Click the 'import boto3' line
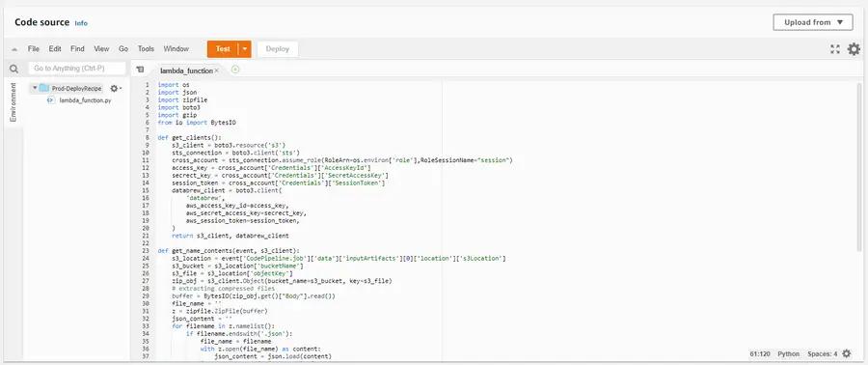This screenshot has width=868, height=365. point(178,107)
